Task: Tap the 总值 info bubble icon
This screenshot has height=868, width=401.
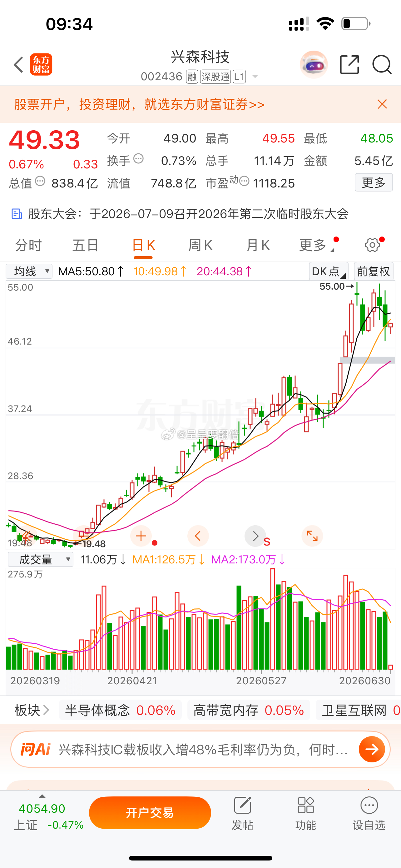Action: [x=40, y=181]
